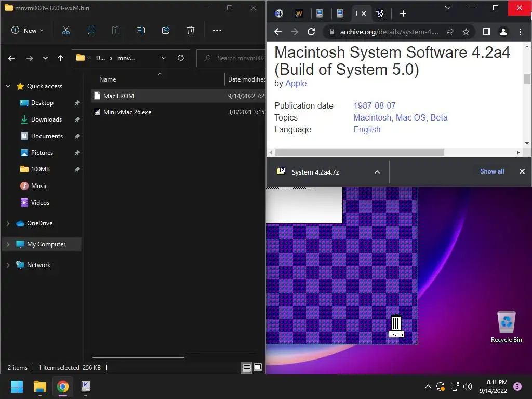Image resolution: width=532 pixels, height=399 pixels.
Task: Open the 100MB folder in Quick access
Action: click(41, 169)
